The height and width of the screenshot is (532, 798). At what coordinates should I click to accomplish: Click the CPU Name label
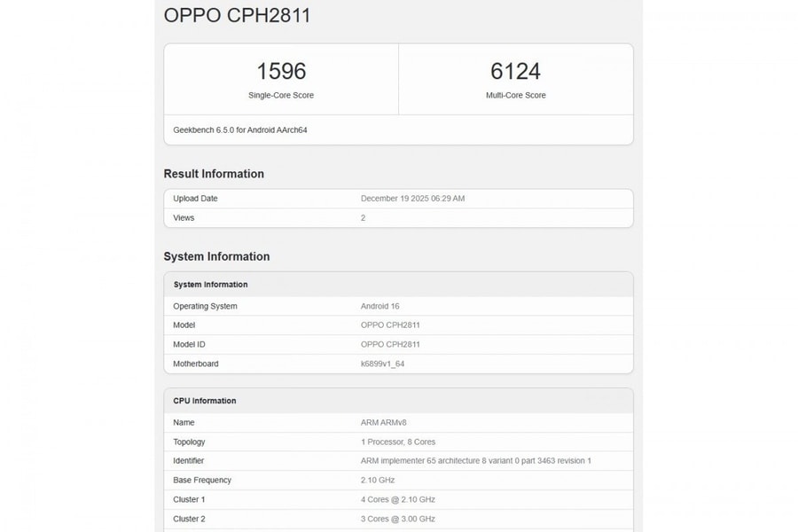tap(184, 423)
